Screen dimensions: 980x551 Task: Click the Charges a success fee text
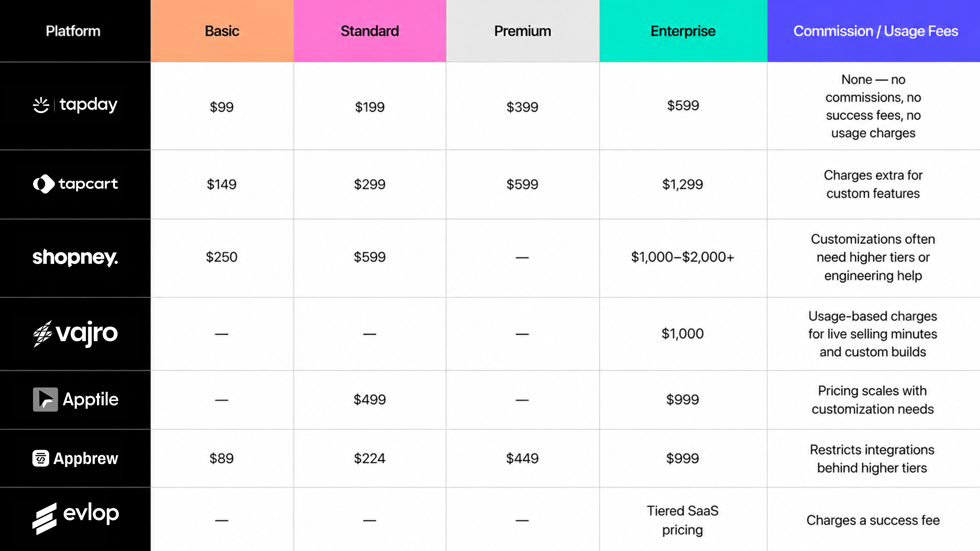point(873,520)
